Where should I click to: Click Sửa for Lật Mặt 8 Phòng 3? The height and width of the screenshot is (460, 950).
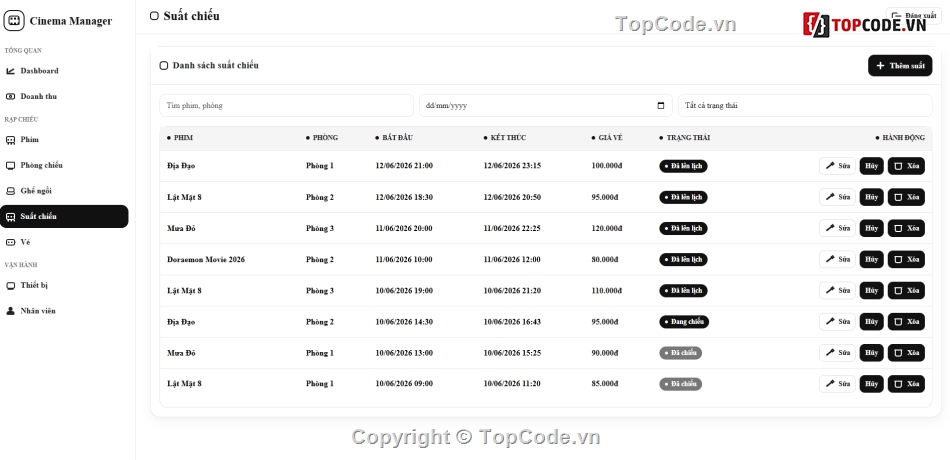837,291
